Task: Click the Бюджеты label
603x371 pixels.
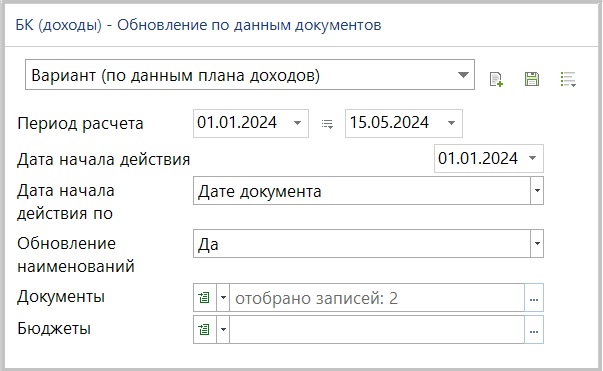Action: pos(54,329)
